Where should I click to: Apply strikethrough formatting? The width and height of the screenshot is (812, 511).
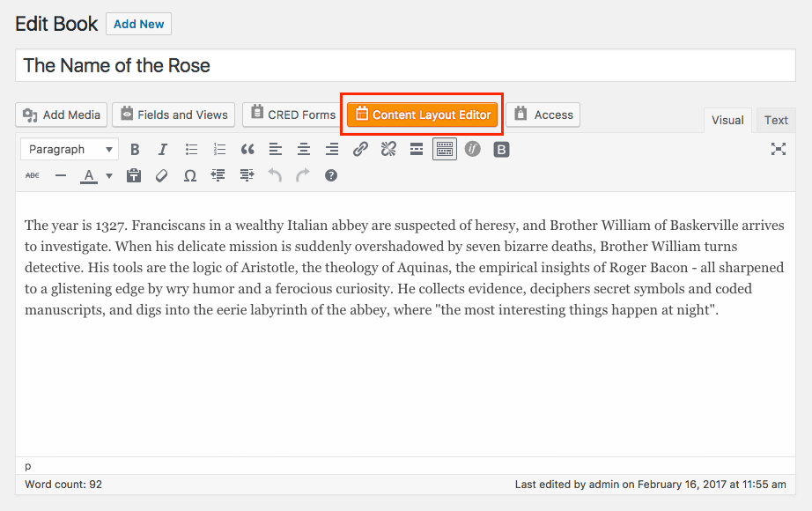click(x=32, y=175)
